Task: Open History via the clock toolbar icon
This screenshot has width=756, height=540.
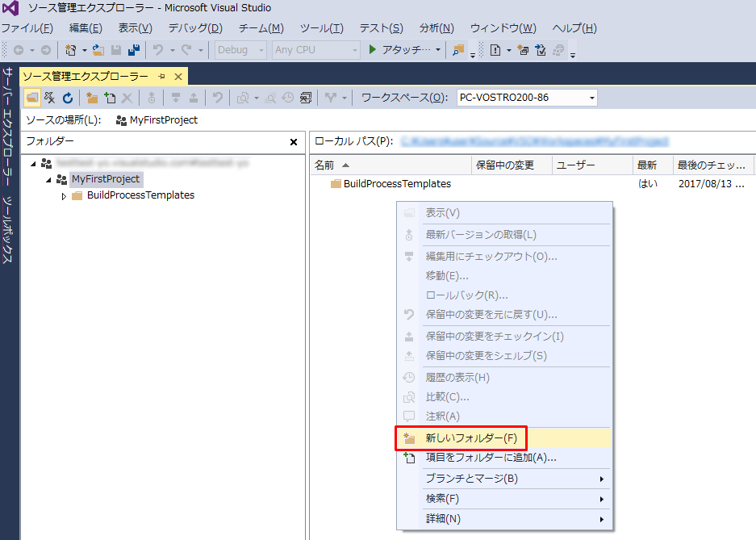Action: (287, 98)
